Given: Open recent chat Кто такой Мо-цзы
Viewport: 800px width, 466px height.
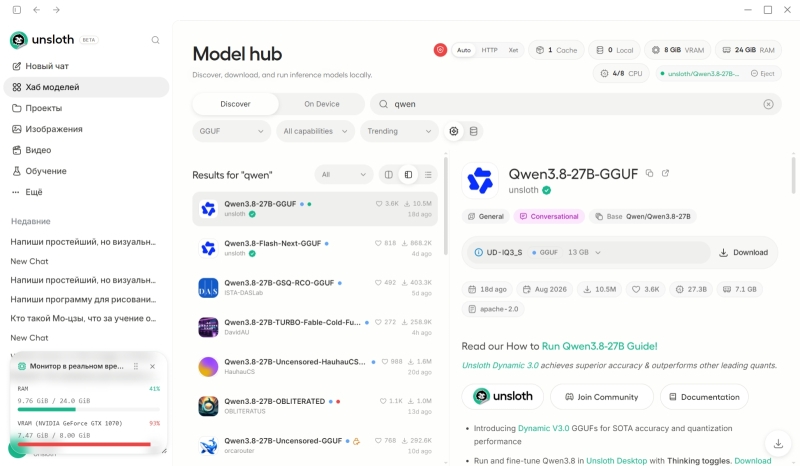Looking at the screenshot, I should [x=83, y=318].
